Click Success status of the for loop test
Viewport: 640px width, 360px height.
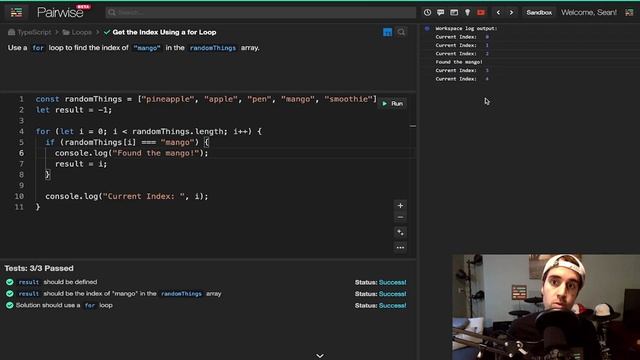(x=392, y=306)
